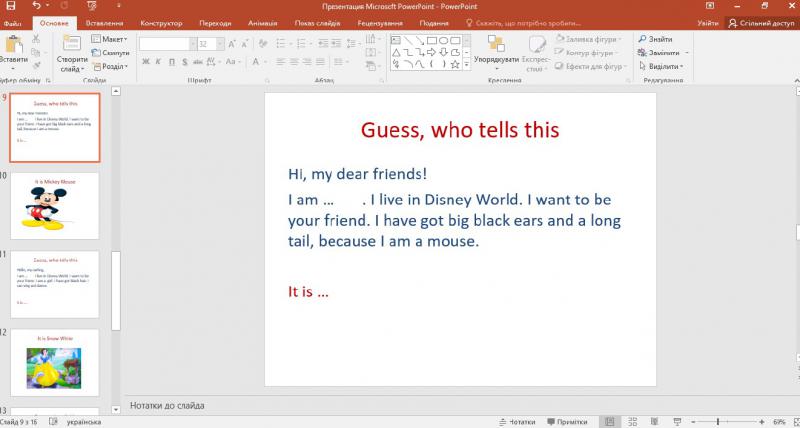800x428 pixels.
Task: Switch to the Конструктор tab
Action: click(x=161, y=23)
